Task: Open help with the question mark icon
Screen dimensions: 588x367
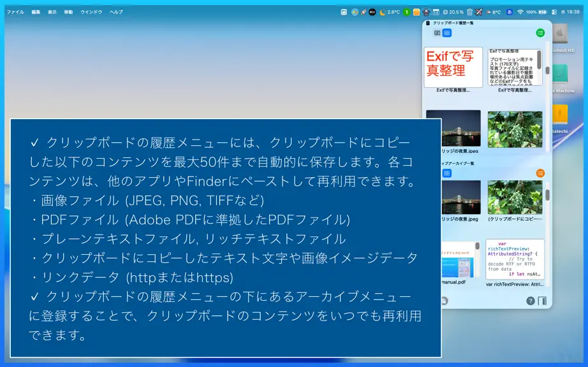Action: (530, 301)
